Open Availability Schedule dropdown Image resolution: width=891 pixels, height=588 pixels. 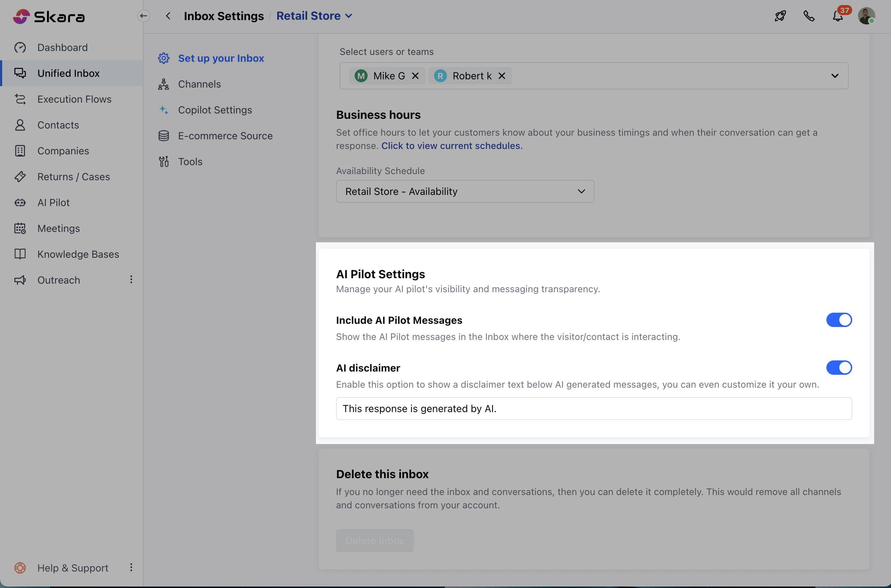[x=465, y=191]
